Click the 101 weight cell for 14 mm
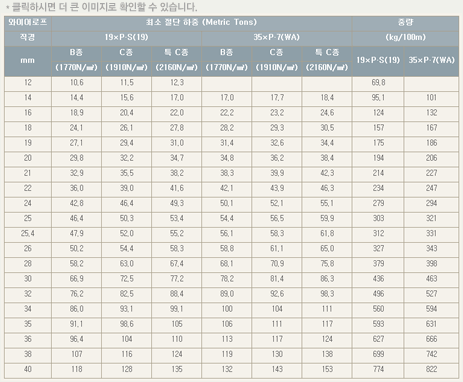 click(x=431, y=98)
